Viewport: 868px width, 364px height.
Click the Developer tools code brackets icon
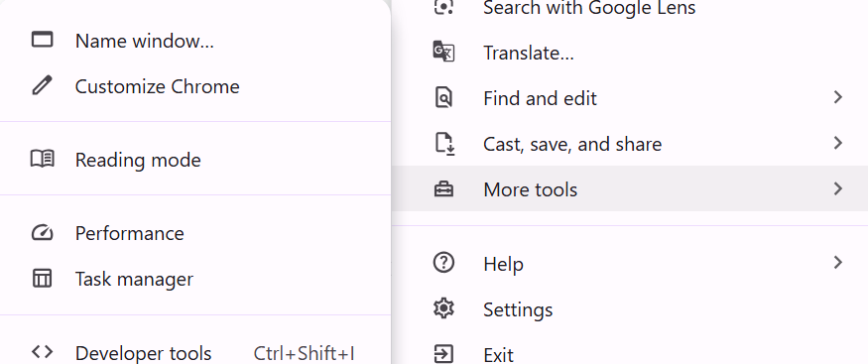pyautogui.click(x=42, y=352)
